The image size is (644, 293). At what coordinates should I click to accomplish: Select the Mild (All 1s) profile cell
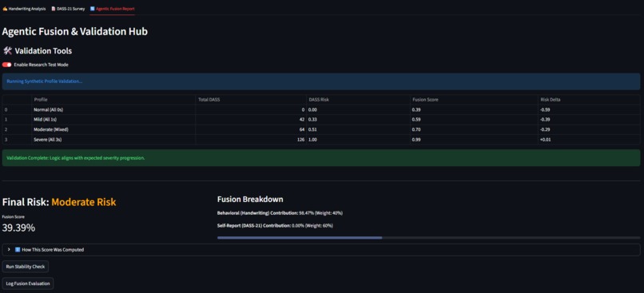coord(113,120)
